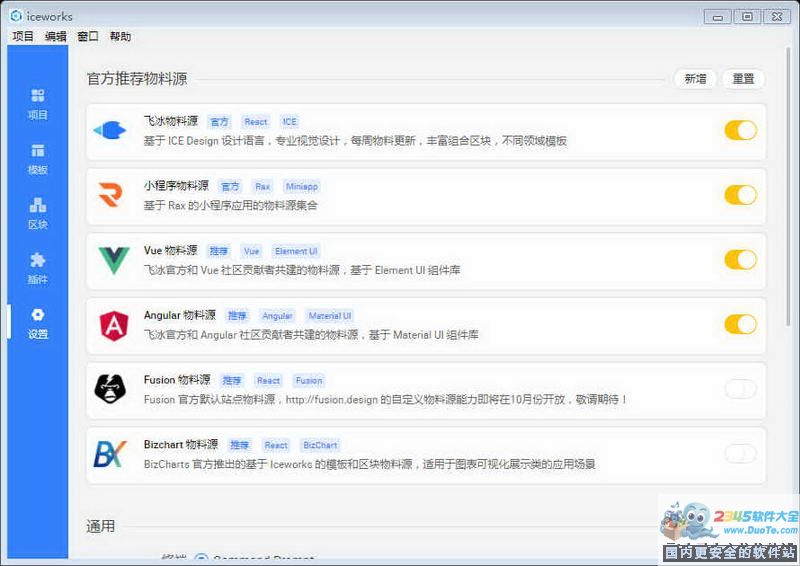The height and width of the screenshot is (566, 800).
Task: Click the 飞冰物料源 title text
Action: (170, 121)
